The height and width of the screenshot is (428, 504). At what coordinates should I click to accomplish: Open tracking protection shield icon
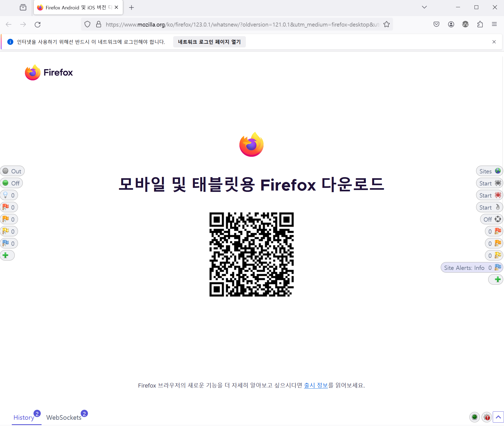[87, 24]
